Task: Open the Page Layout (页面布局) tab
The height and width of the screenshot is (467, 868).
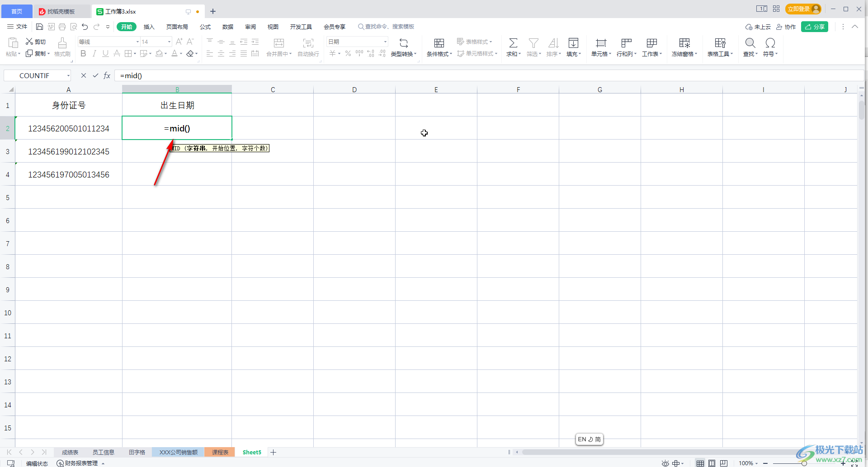Action: tap(177, 27)
